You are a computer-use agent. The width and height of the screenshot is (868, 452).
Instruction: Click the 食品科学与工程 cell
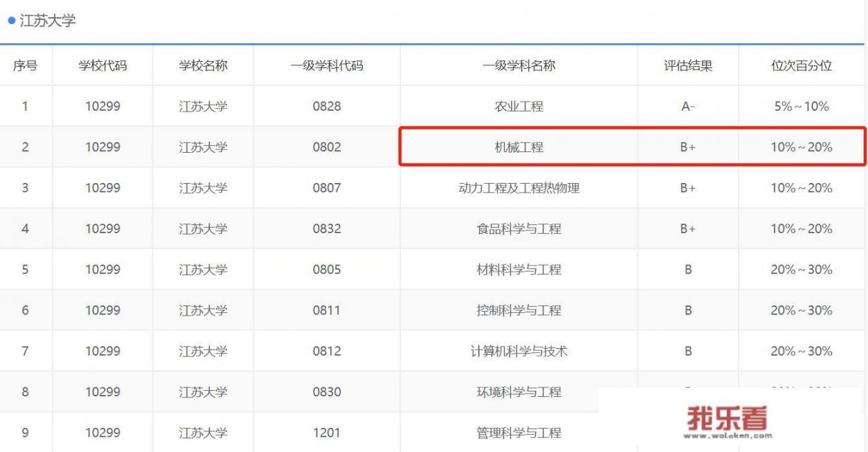(519, 228)
